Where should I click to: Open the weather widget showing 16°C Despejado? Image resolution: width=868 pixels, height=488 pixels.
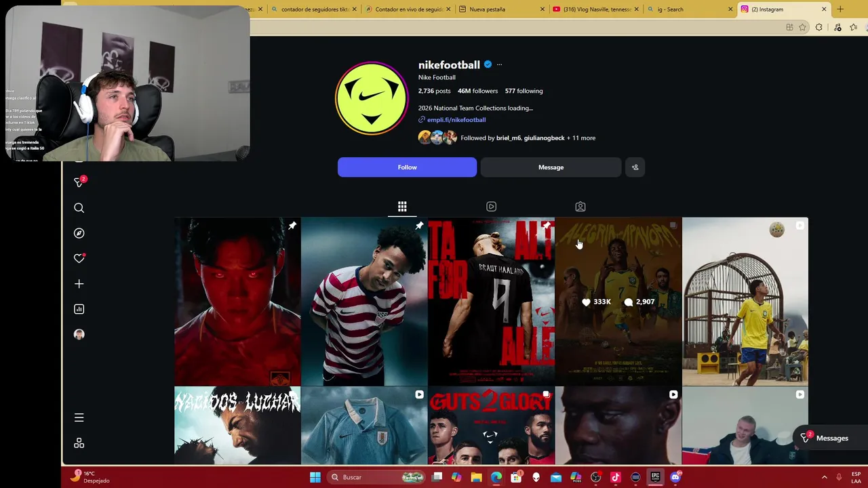point(92,477)
